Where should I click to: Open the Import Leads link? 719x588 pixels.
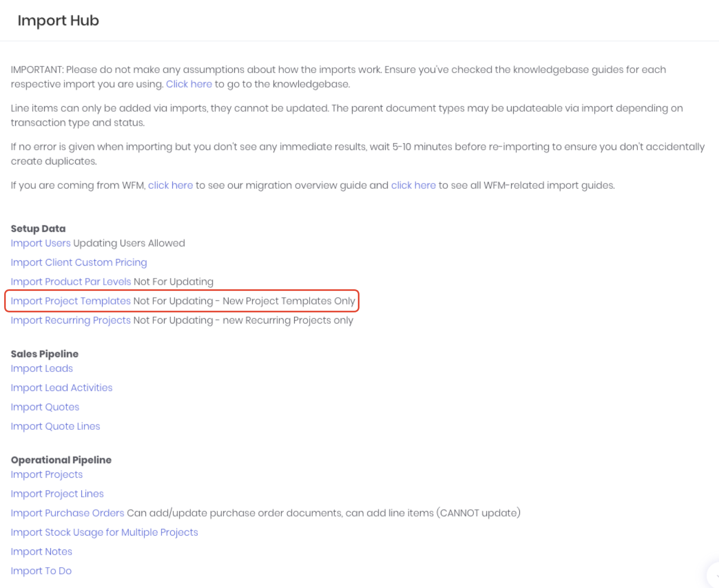[42, 368]
